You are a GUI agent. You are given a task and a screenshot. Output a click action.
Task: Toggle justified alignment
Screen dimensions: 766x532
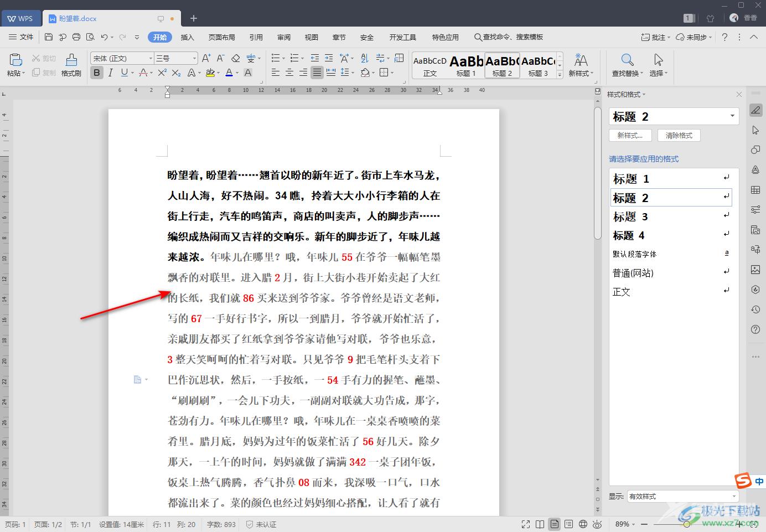317,73
